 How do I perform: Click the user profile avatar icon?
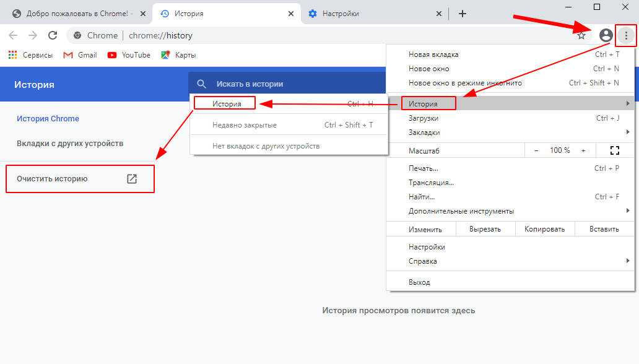[x=606, y=36]
